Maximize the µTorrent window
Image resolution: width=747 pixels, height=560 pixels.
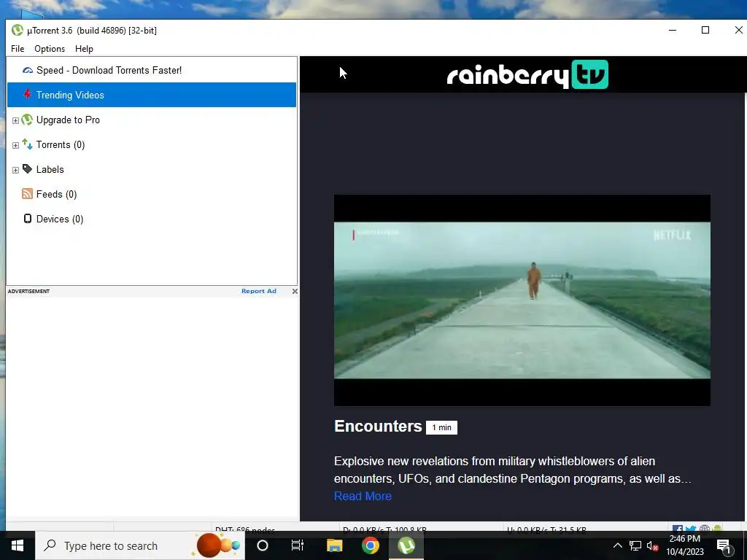(x=705, y=30)
